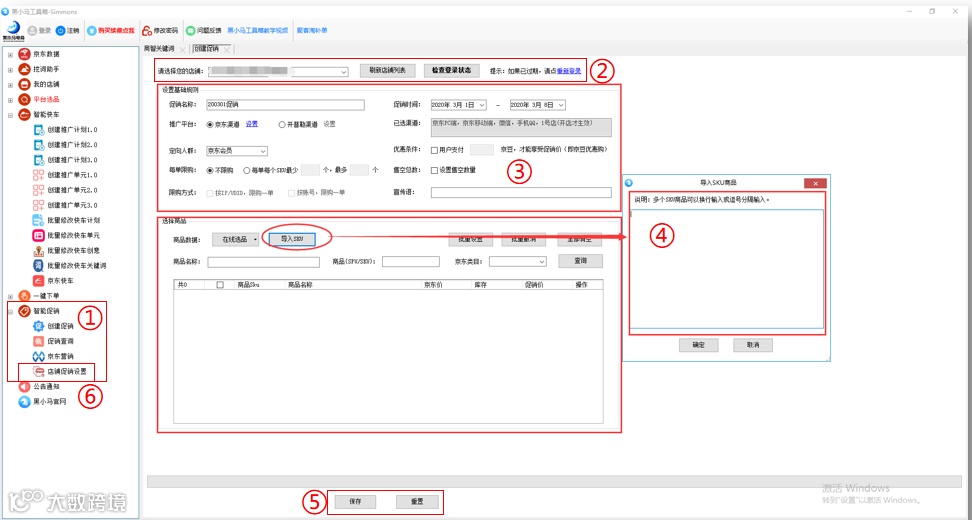Click the 修改密码 lock icon
The image size is (972, 520).
coord(147,30)
